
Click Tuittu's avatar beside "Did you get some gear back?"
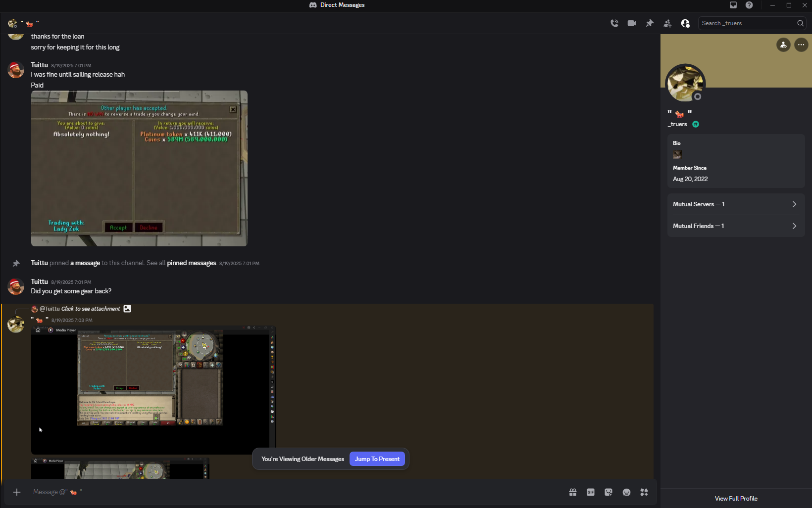[x=16, y=286]
